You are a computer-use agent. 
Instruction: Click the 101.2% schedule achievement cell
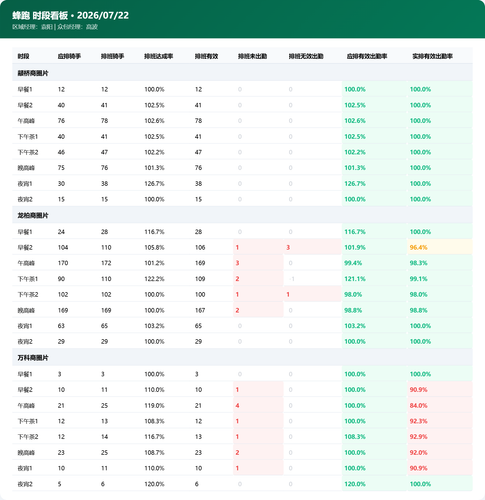tap(154, 263)
